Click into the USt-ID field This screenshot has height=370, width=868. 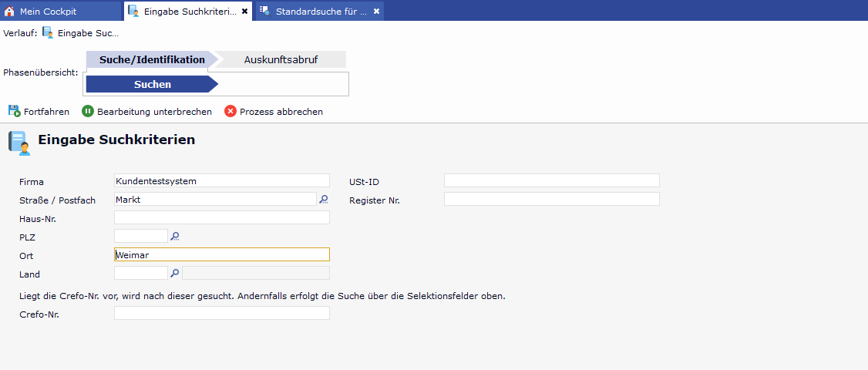click(551, 180)
